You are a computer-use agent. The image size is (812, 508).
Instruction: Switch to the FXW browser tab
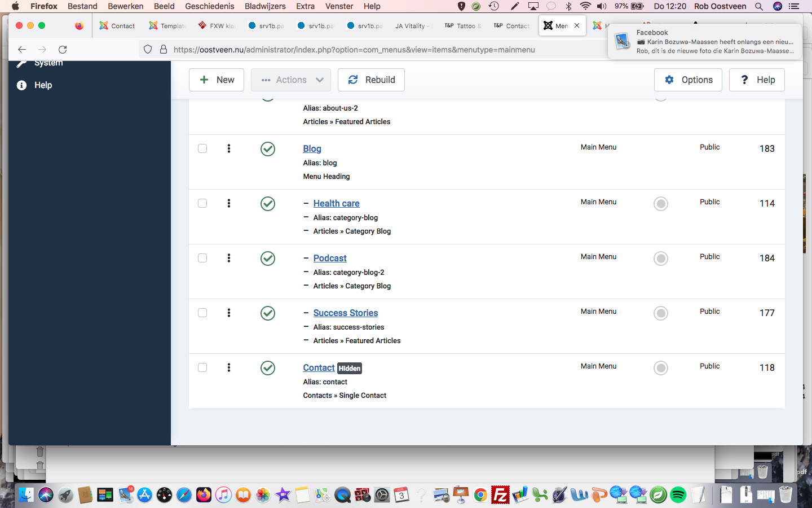click(x=217, y=26)
